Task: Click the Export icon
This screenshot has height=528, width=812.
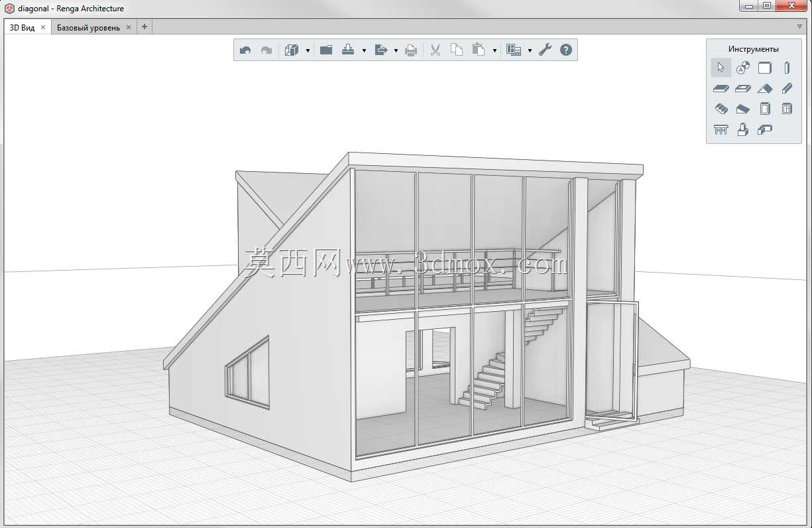Action: click(381, 50)
